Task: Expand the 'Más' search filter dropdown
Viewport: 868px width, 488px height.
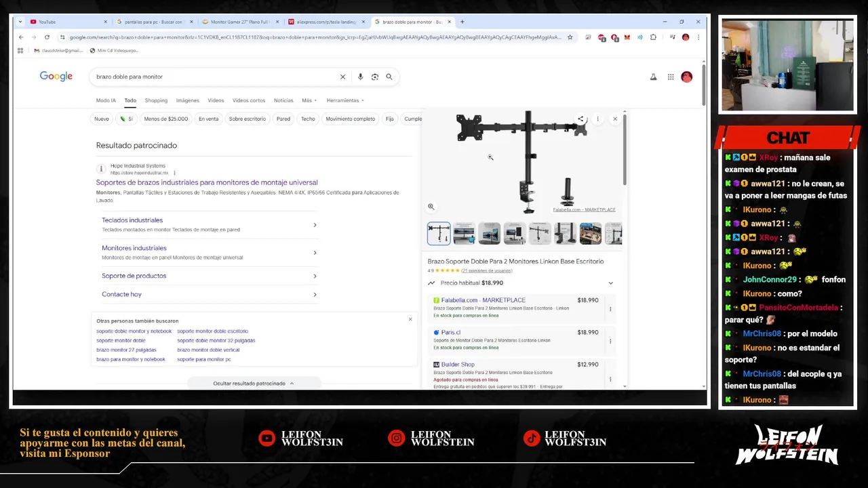Action: tap(309, 100)
